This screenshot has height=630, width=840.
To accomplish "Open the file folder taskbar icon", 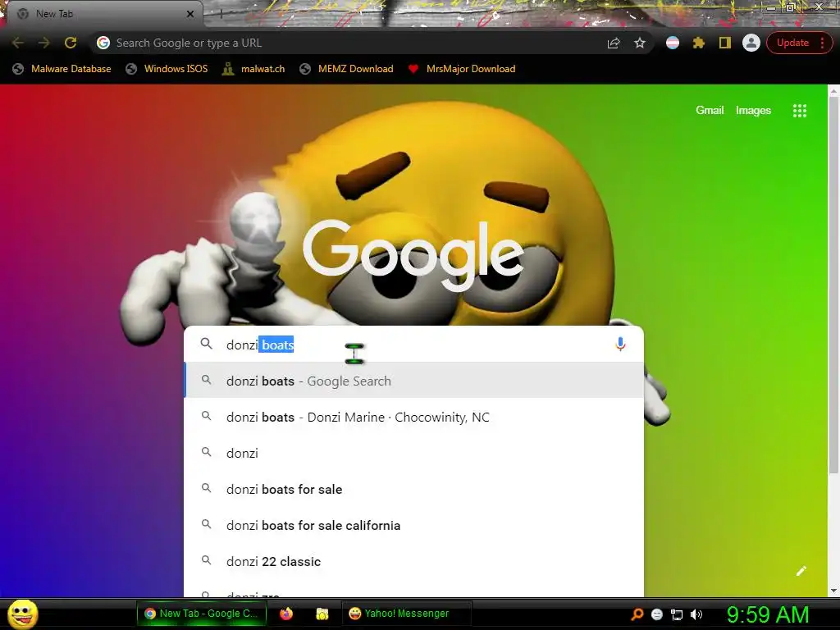I will 322,614.
